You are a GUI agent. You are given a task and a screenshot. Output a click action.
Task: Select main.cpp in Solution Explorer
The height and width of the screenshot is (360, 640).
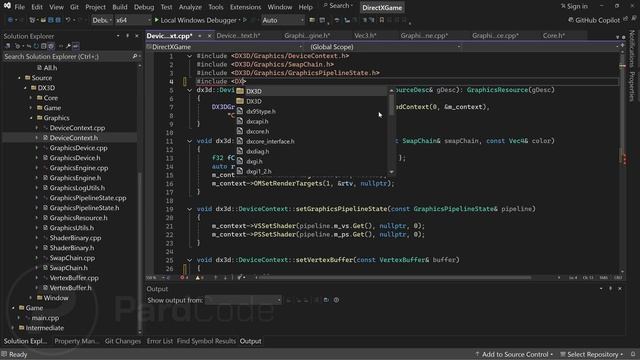coord(45,318)
